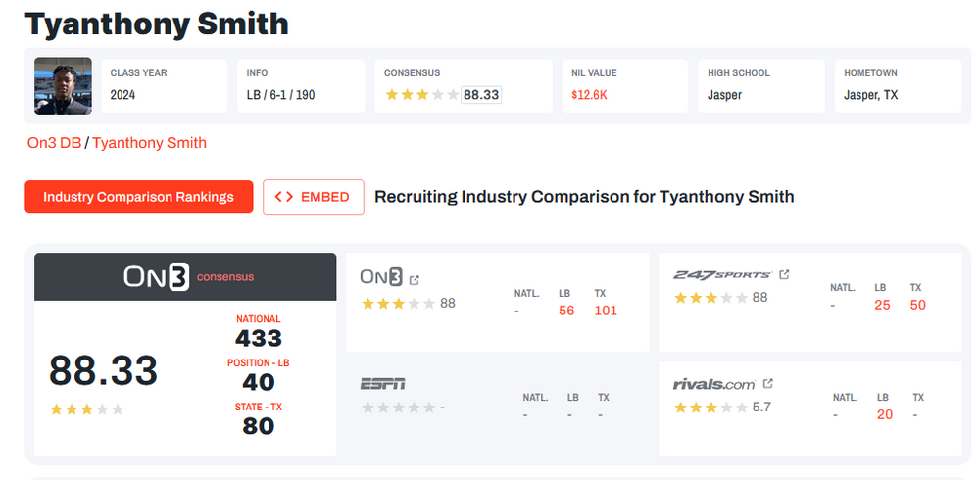Open Tyanthony Smith's profile photo
The height and width of the screenshot is (480, 980).
pos(64,86)
